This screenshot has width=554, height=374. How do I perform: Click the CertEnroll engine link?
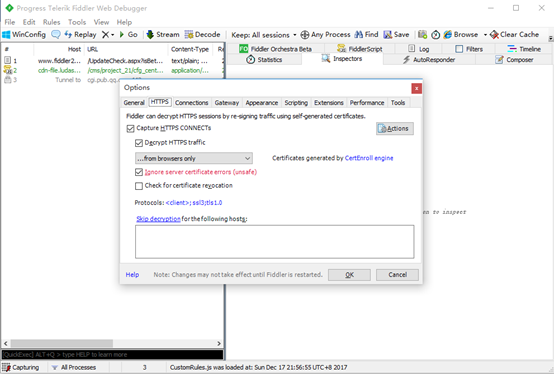pyautogui.click(x=369, y=158)
